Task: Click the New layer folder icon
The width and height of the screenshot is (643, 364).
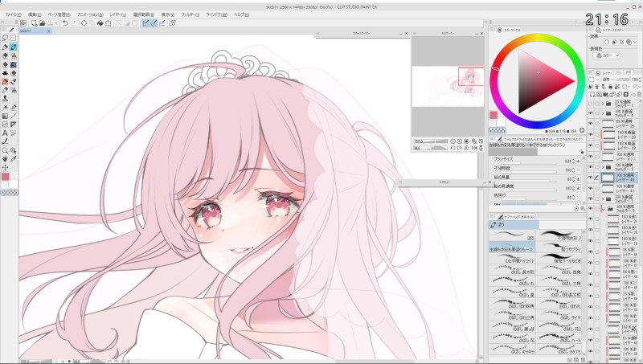Action: coord(605,95)
